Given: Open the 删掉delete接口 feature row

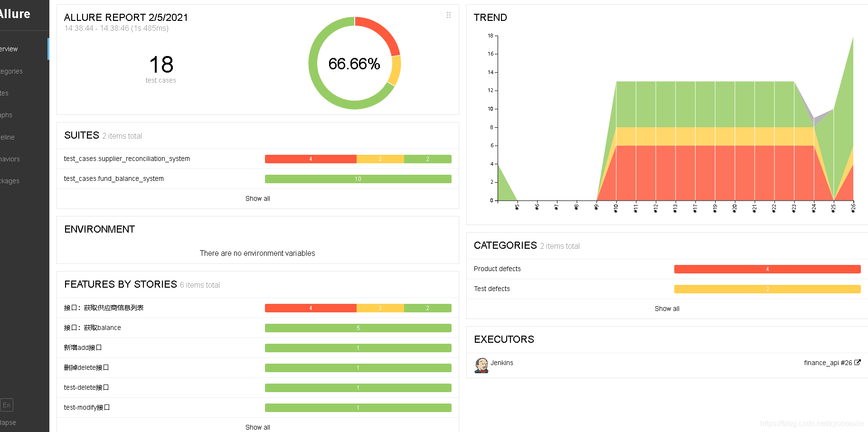Looking at the screenshot, I should click(258, 368).
